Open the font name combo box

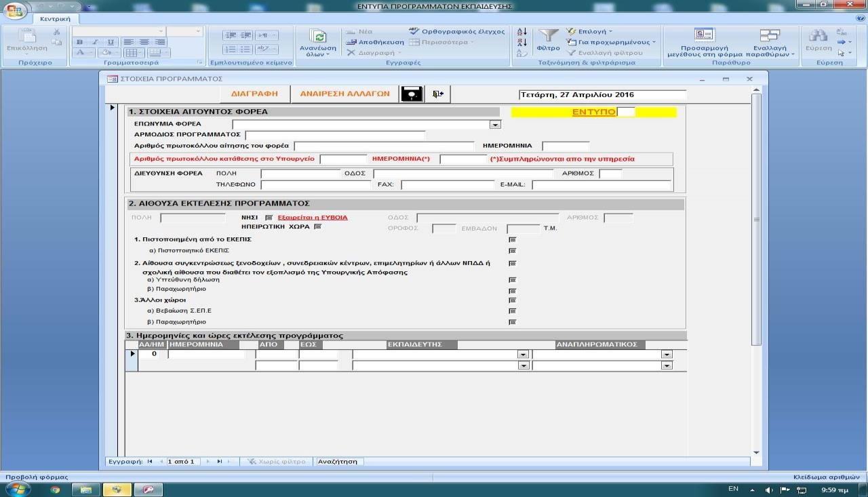pyautogui.click(x=119, y=31)
